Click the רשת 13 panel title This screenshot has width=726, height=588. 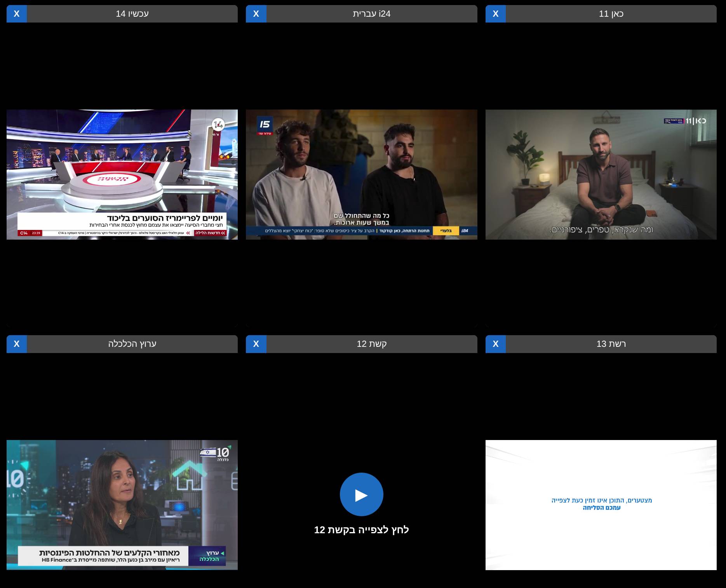point(611,344)
